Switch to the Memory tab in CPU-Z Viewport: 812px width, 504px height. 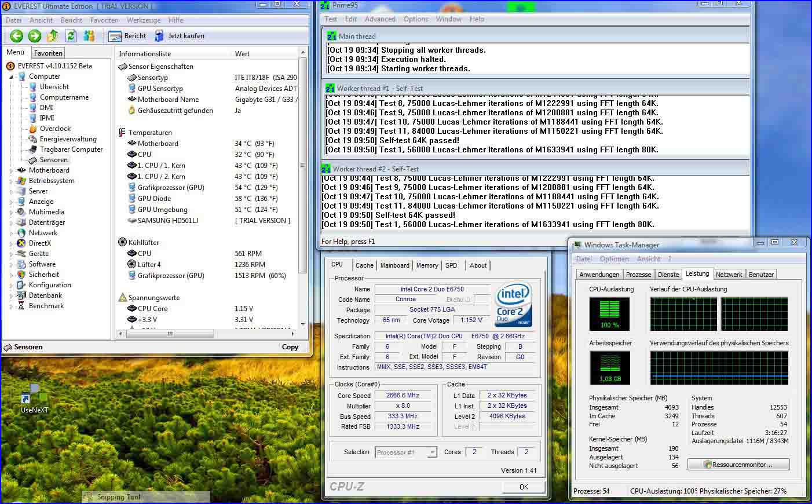[x=427, y=265]
